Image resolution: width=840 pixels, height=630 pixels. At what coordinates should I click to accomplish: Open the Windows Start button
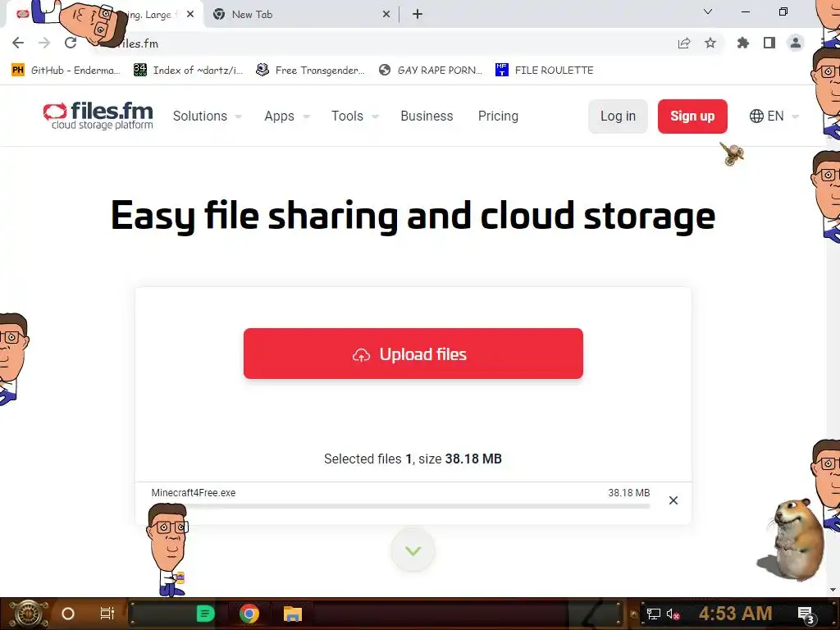pyautogui.click(x=29, y=614)
